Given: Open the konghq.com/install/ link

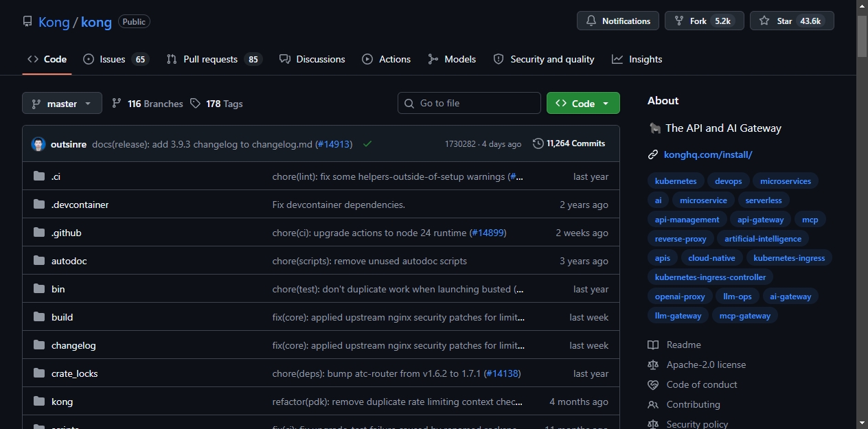Looking at the screenshot, I should click(x=708, y=155).
